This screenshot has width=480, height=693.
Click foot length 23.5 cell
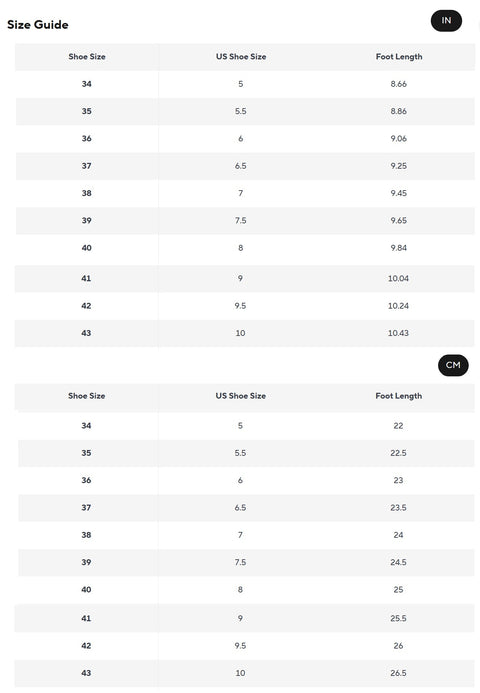(x=398, y=508)
